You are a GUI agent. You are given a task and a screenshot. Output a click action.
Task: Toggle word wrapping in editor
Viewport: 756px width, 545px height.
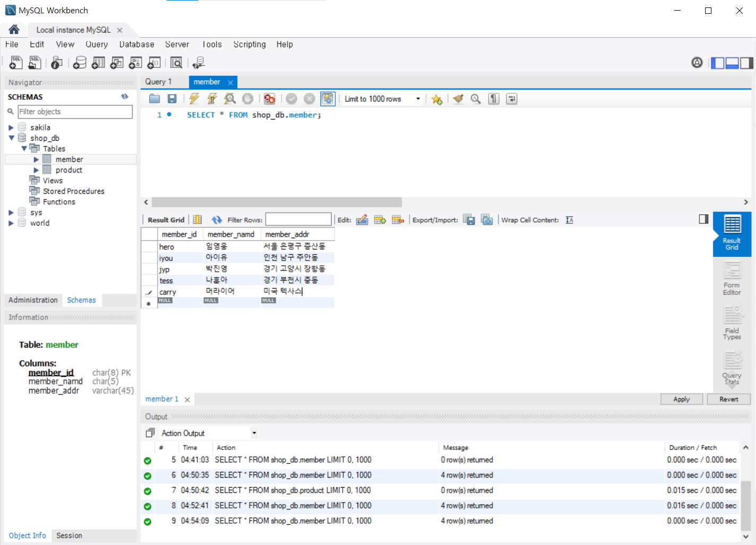[x=511, y=99]
